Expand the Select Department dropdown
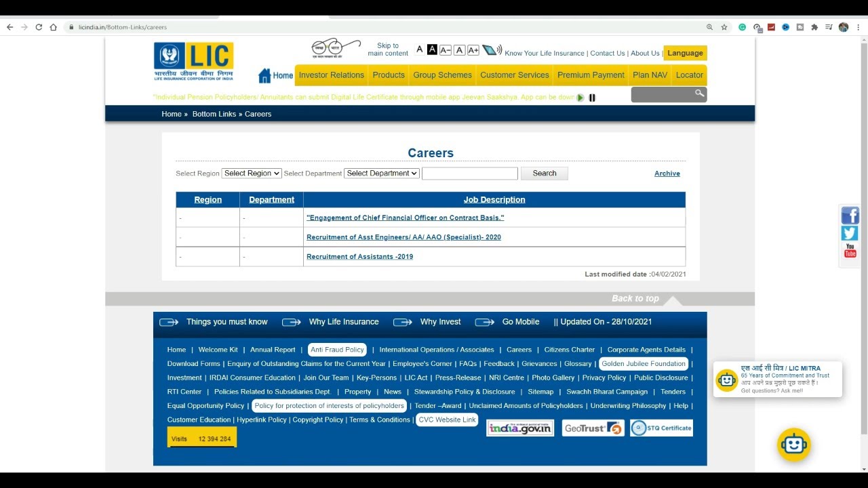 tap(382, 174)
